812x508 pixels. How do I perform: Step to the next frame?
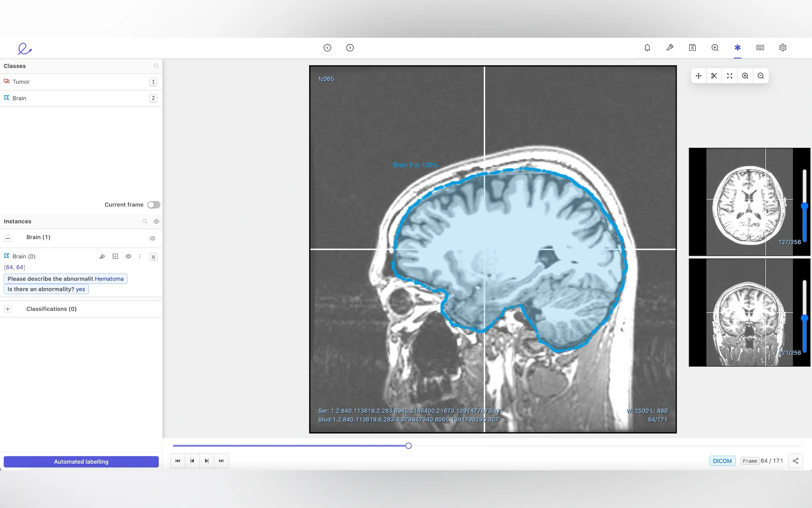point(207,461)
